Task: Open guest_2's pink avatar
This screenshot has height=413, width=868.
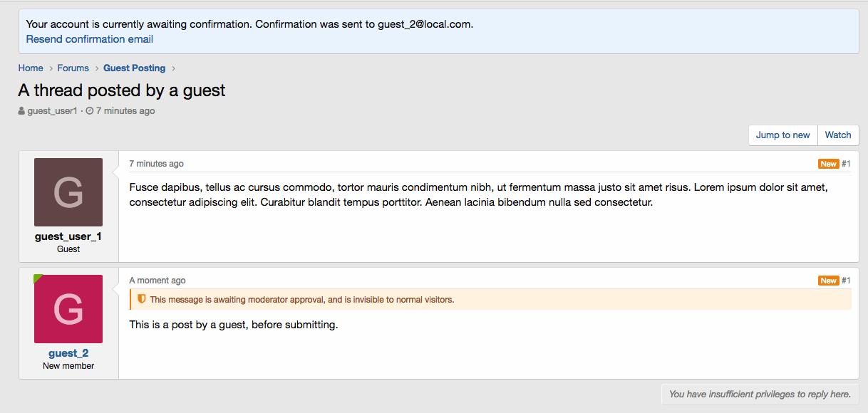Action: pos(68,309)
